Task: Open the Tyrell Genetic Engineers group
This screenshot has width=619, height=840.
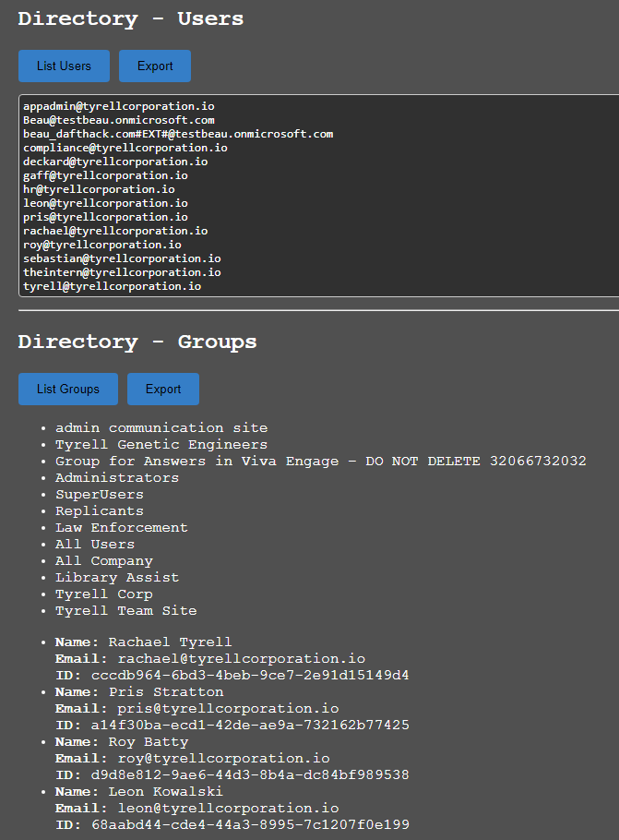Action: coord(161,445)
